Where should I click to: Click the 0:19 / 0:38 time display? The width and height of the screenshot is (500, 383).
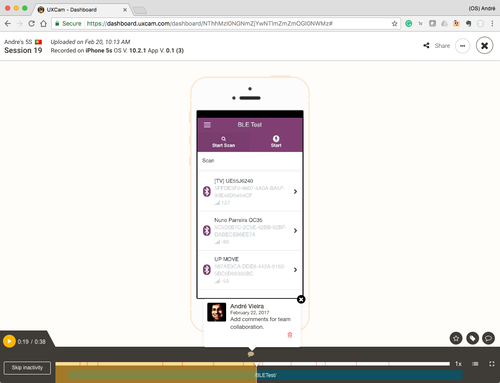32,342
